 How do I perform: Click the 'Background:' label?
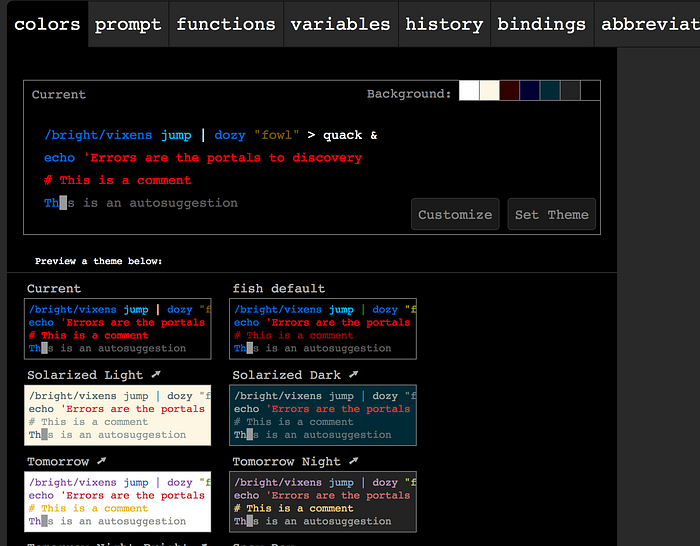tap(409, 94)
